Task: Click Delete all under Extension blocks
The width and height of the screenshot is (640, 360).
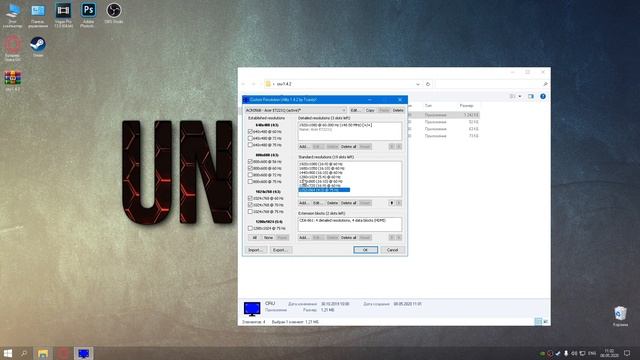Action: pos(349,238)
